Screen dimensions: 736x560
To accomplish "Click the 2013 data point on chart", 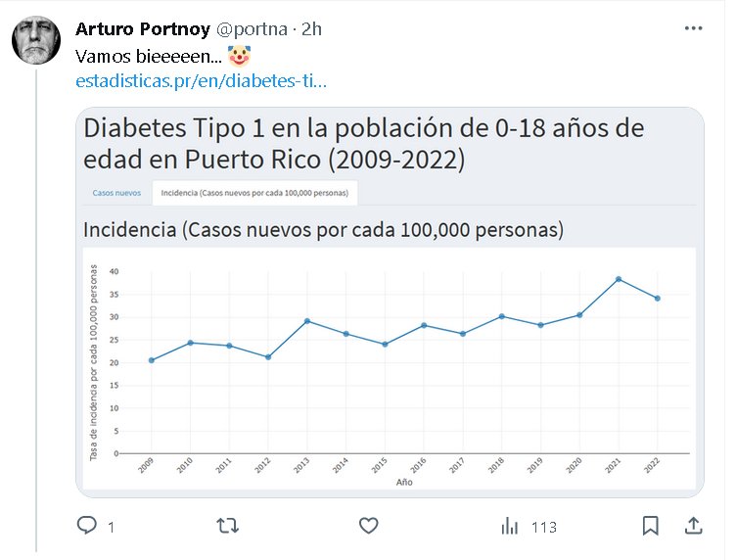I will tap(307, 321).
